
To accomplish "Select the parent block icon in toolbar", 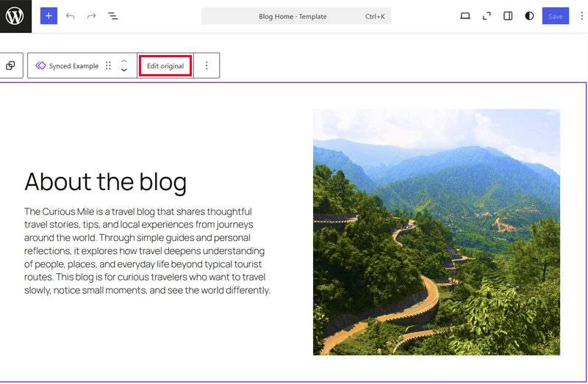I will click(10, 65).
